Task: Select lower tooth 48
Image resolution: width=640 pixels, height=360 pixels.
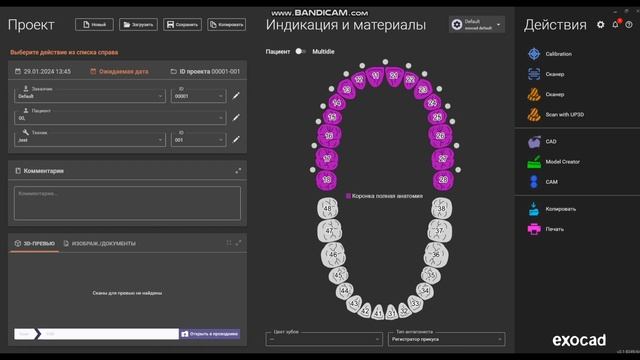Action: (327, 208)
